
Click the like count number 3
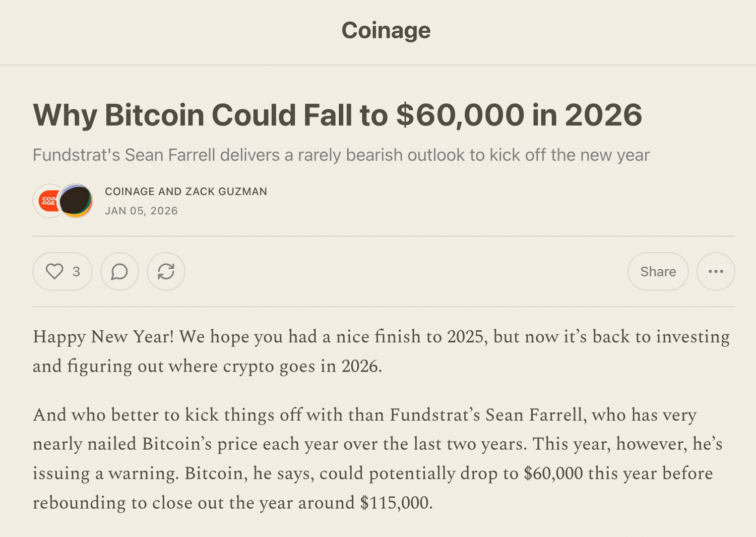(x=76, y=271)
